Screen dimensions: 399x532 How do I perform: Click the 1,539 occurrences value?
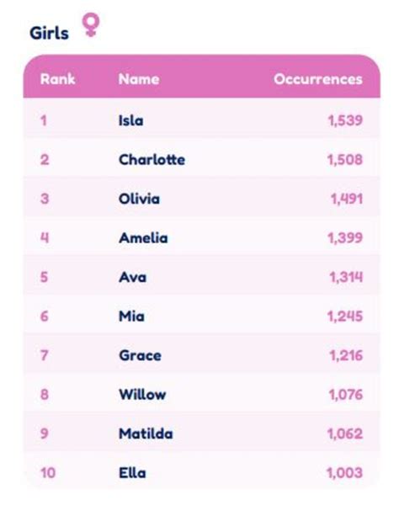click(x=345, y=120)
